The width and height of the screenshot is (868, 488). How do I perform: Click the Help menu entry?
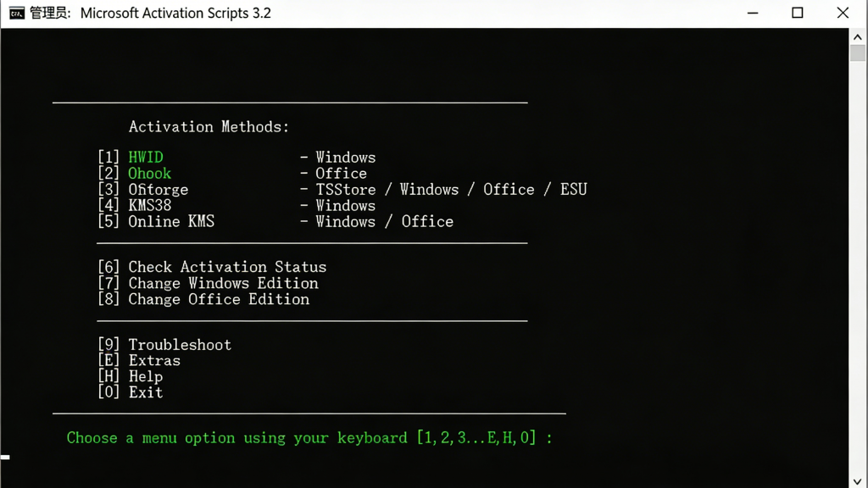pyautogui.click(x=145, y=377)
